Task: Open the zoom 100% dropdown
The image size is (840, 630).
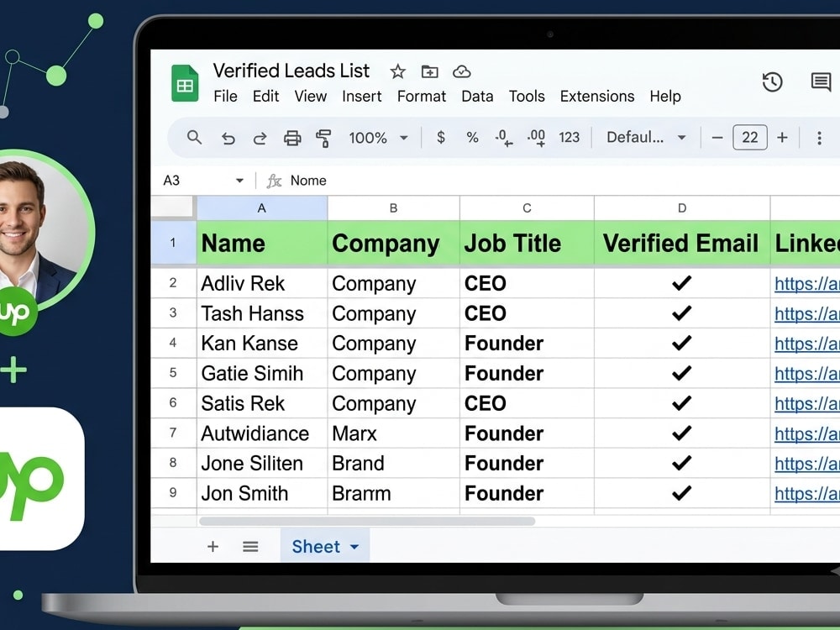Action: coord(379,138)
